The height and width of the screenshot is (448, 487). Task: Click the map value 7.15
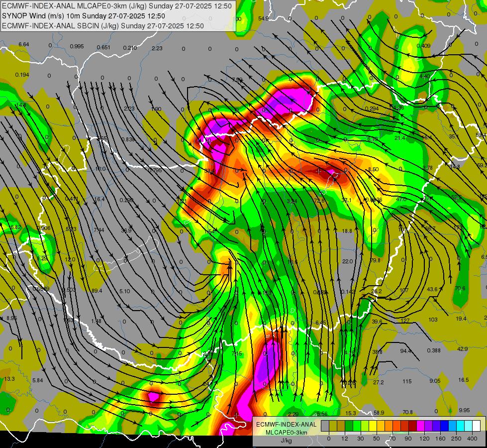[237, 353]
